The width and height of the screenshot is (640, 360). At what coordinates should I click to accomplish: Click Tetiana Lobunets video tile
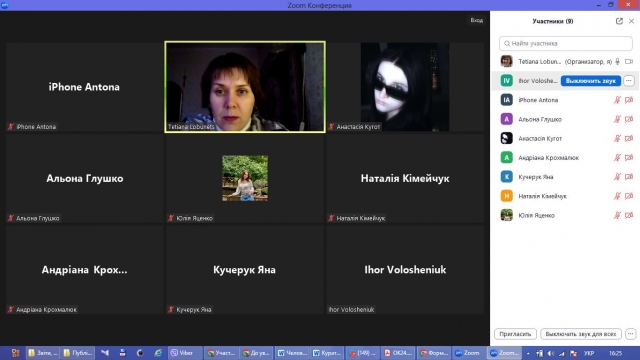tap(245, 87)
